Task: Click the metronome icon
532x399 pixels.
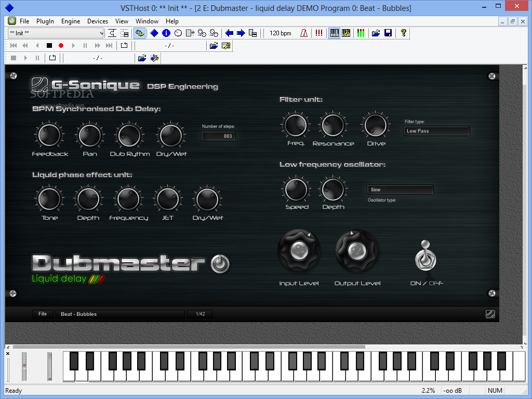Action: coord(304,33)
